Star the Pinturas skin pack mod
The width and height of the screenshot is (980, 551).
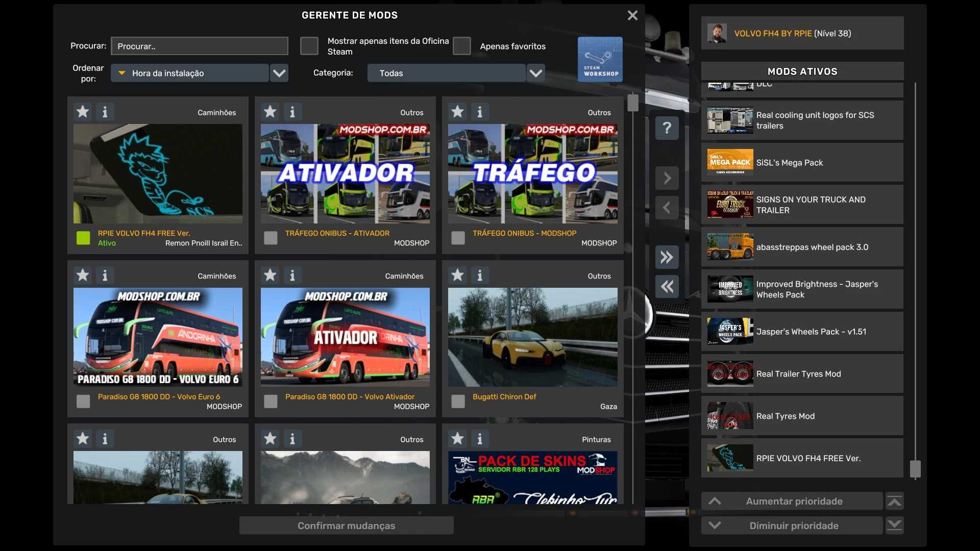click(x=457, y=439)
